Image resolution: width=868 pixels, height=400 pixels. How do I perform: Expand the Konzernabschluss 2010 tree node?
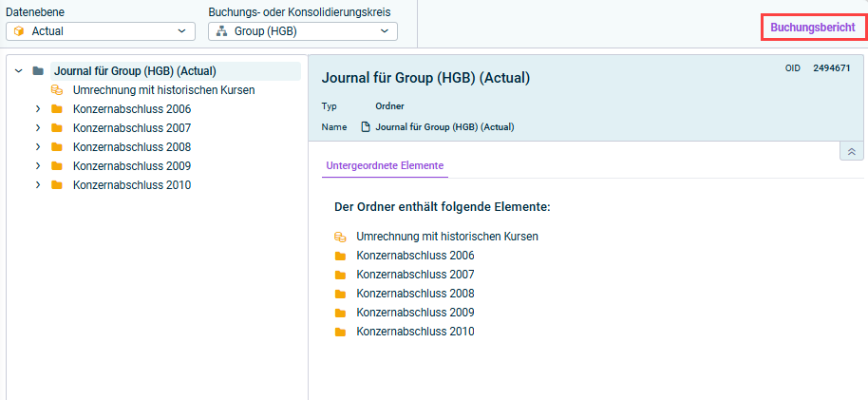(38, 185)
